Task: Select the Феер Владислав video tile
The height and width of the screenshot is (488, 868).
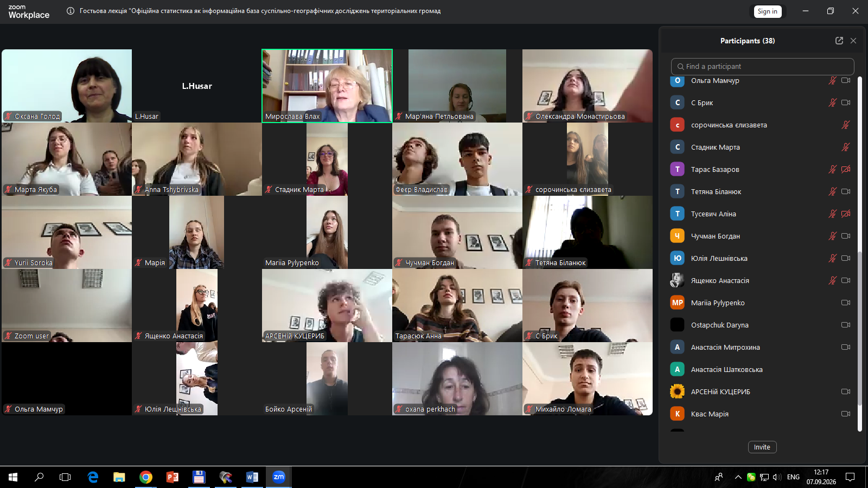Action: click(457, 159)
